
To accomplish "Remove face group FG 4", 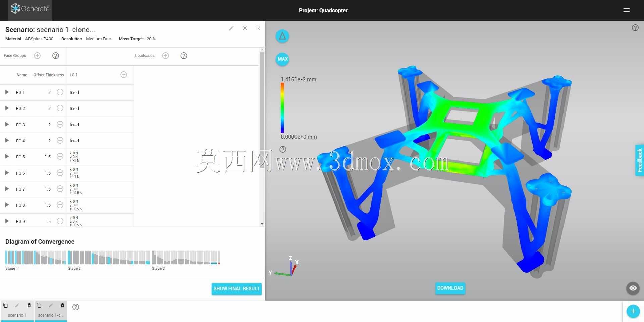I will tap(60, 140).
